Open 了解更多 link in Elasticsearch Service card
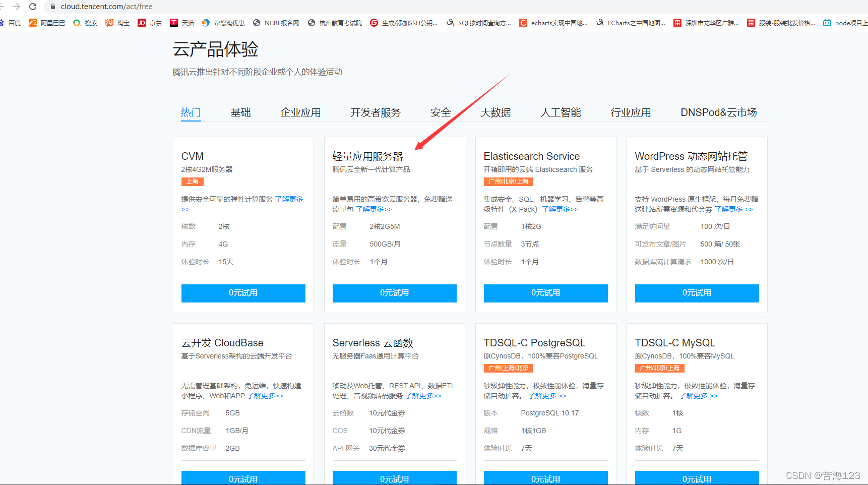 [x=560, y=209]
